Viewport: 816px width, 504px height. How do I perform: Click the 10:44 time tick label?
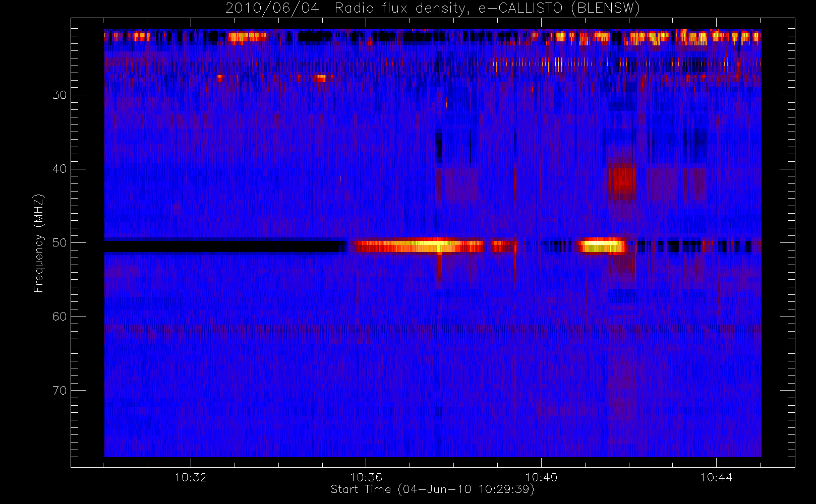tap(716, 477)
